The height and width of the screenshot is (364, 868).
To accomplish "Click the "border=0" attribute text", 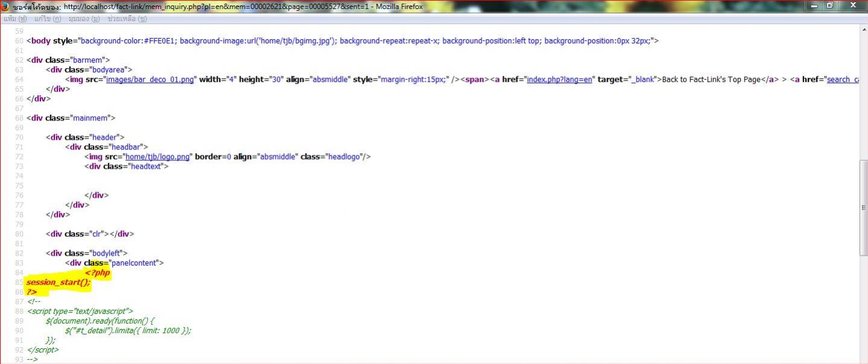I will (x=213, y=157).
